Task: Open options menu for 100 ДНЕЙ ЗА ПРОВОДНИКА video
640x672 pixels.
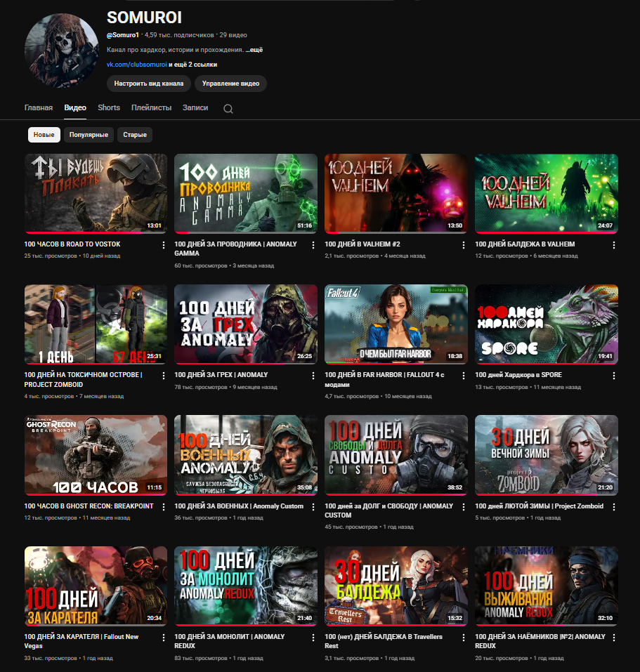Action: tap(313, 244)
